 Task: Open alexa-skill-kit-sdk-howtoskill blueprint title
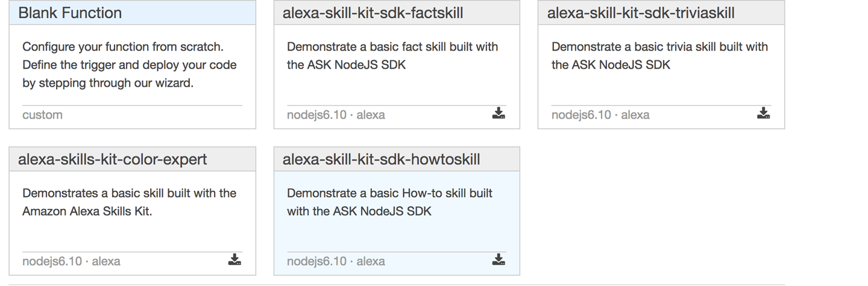tap(381, 159)
